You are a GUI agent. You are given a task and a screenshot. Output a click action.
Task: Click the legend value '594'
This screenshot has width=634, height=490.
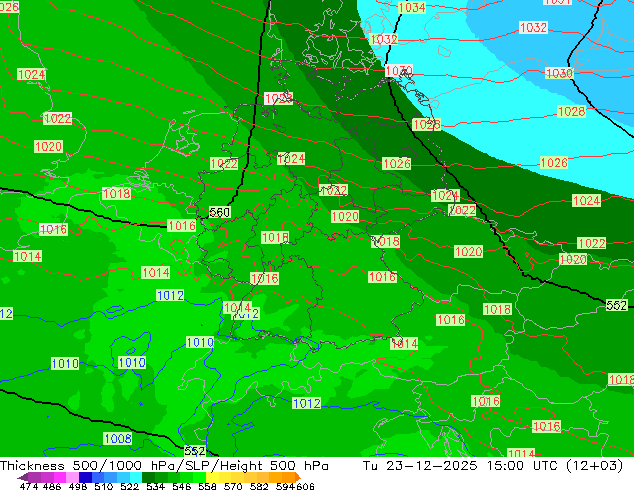click(x=285, y=486)
